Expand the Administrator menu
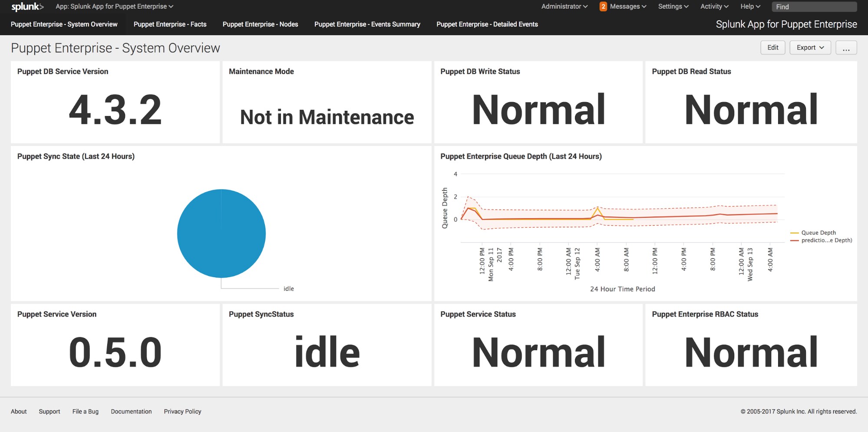 click(x=564, y=7)
